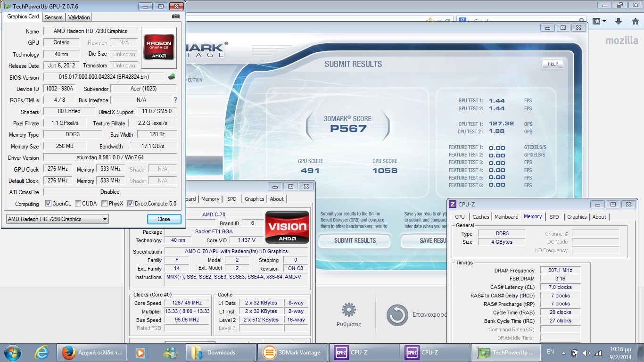
Task: Switch to 3DMark Vantage taskbar button
Action: [x=293, y=352]
